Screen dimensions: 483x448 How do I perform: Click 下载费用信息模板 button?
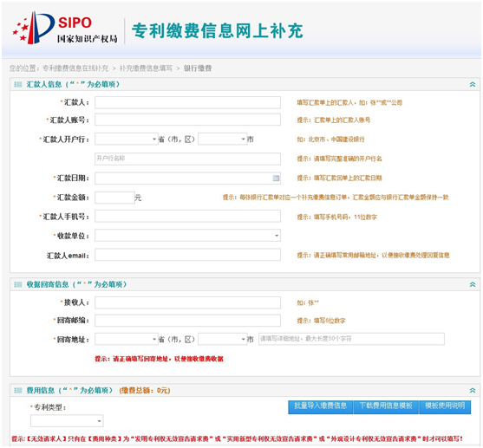[x=386, y=406]
